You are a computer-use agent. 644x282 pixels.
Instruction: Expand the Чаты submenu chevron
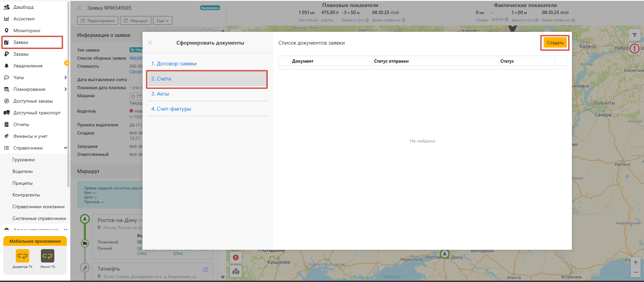coord(65,77)
